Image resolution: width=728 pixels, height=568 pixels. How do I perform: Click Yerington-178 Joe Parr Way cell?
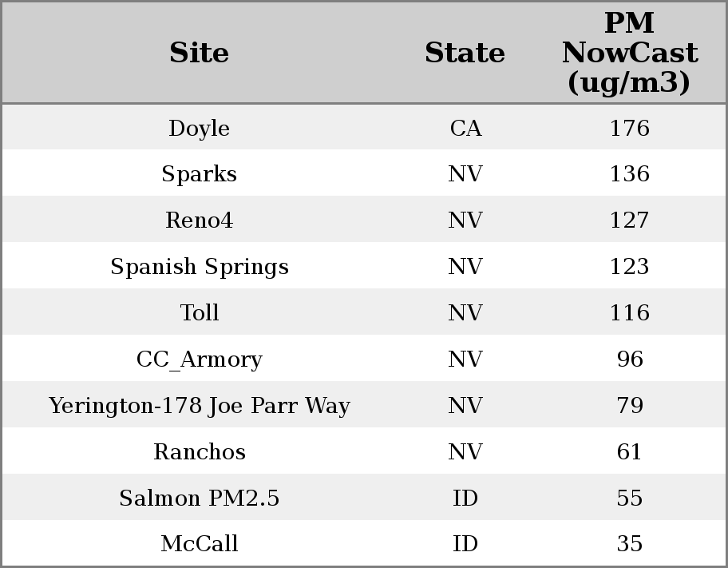(199, 406)
